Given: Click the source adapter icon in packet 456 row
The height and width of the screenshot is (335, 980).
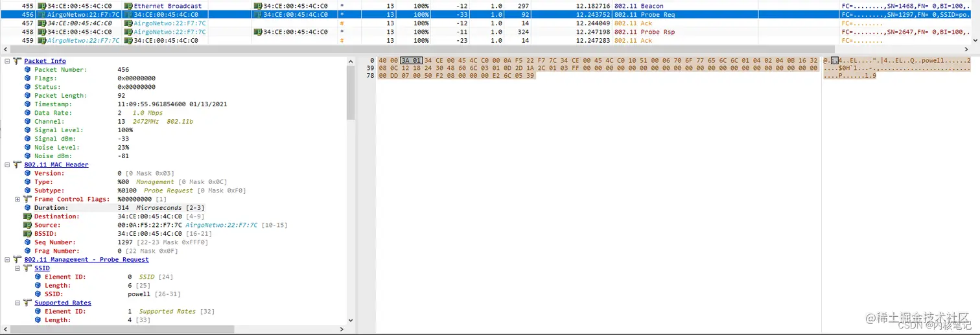Looking at the screenshot, I should click(x=42, y=14).
